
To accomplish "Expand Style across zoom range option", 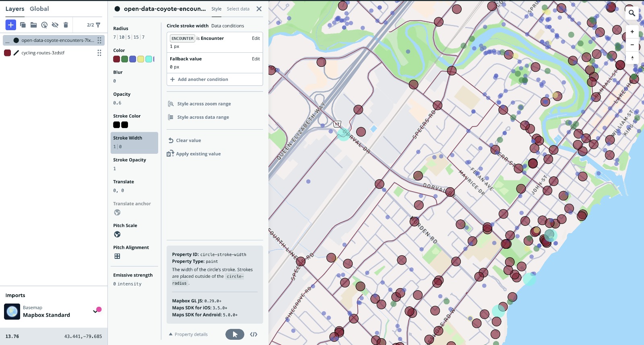I will point(204,104).
